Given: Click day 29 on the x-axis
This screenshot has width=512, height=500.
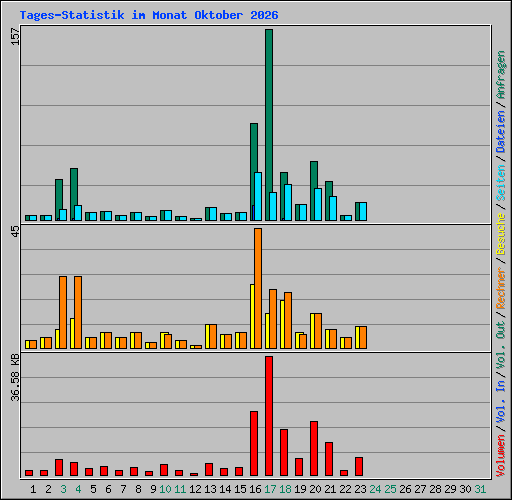Looking at the screenshot, I should [450, 489].
